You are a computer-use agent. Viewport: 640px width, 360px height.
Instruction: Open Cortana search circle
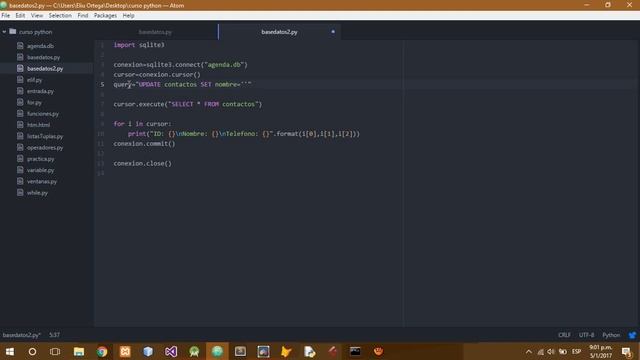32,351
